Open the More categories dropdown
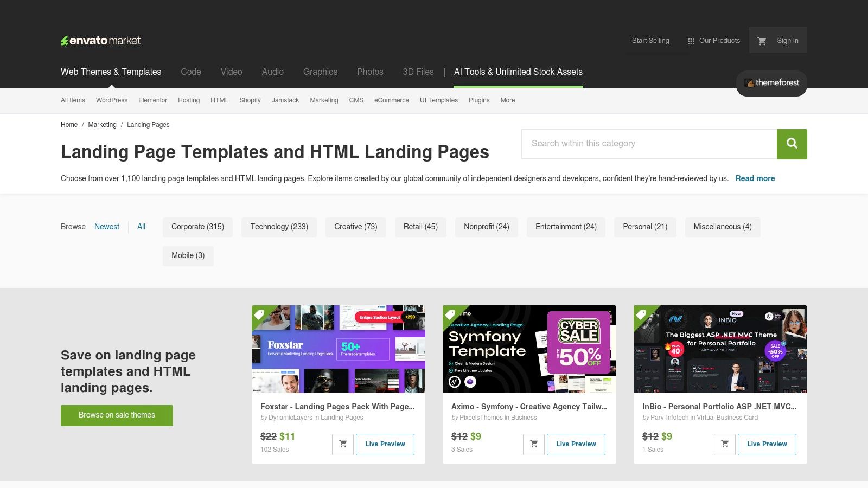Image resolution: width=868 pixels, height=488 pixels. (507, 100)
